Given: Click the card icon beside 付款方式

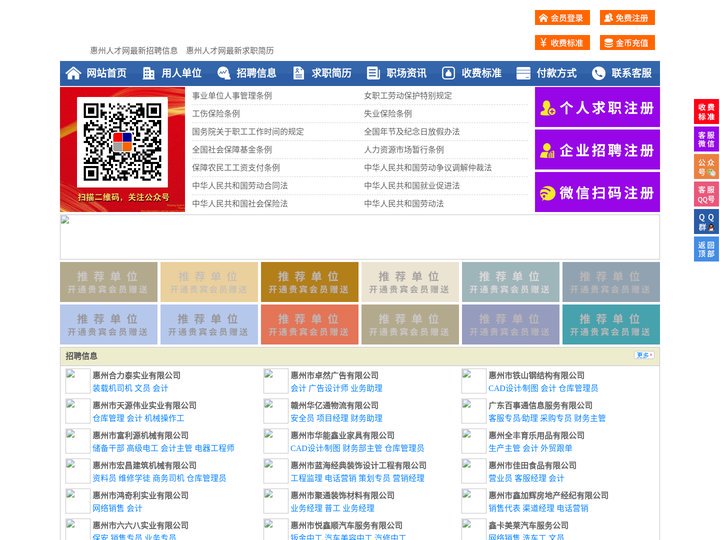Looking at the screenshot, I should 523,73.
